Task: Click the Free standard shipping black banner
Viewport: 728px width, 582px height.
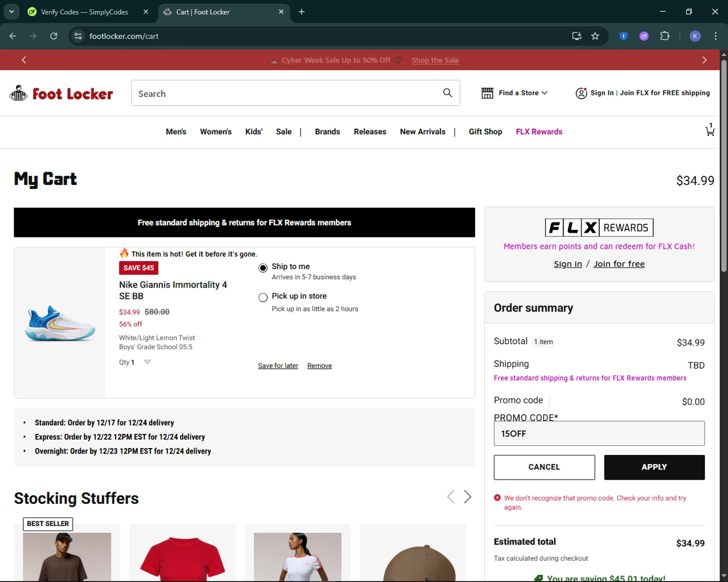Action: coord(244,223)
